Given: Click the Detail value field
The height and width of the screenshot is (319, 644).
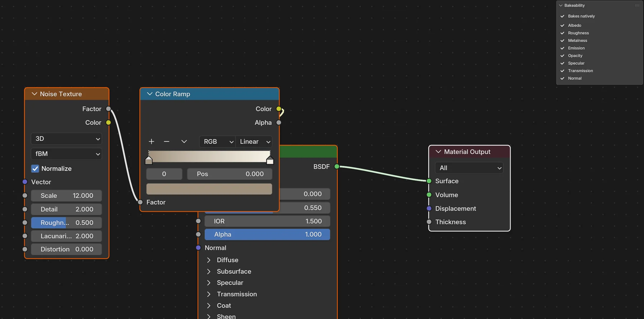Looking at the screenshot, I should click(x=67, y=209).
